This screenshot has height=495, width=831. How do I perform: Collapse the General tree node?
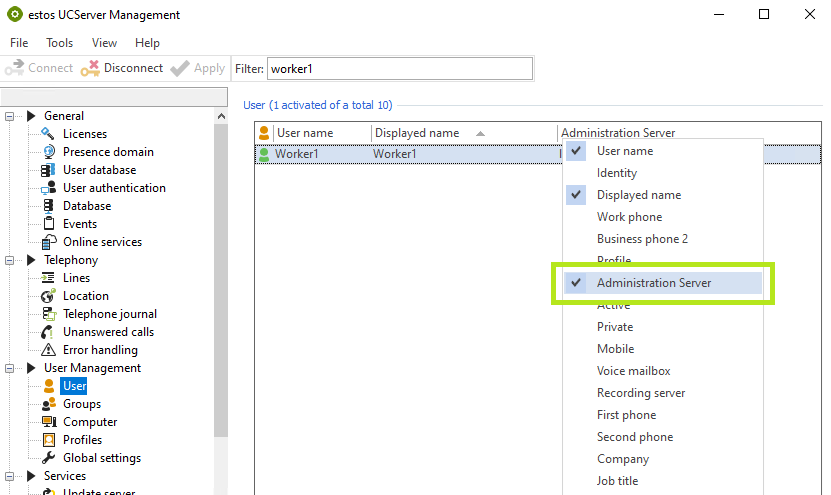click(x=10, y=116)
